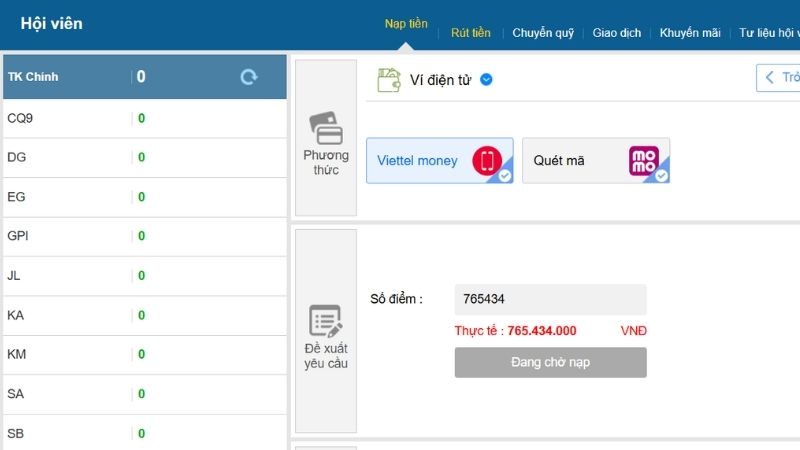Select the JL wallet row
The image size is (800, 450).
pos(145,276)
